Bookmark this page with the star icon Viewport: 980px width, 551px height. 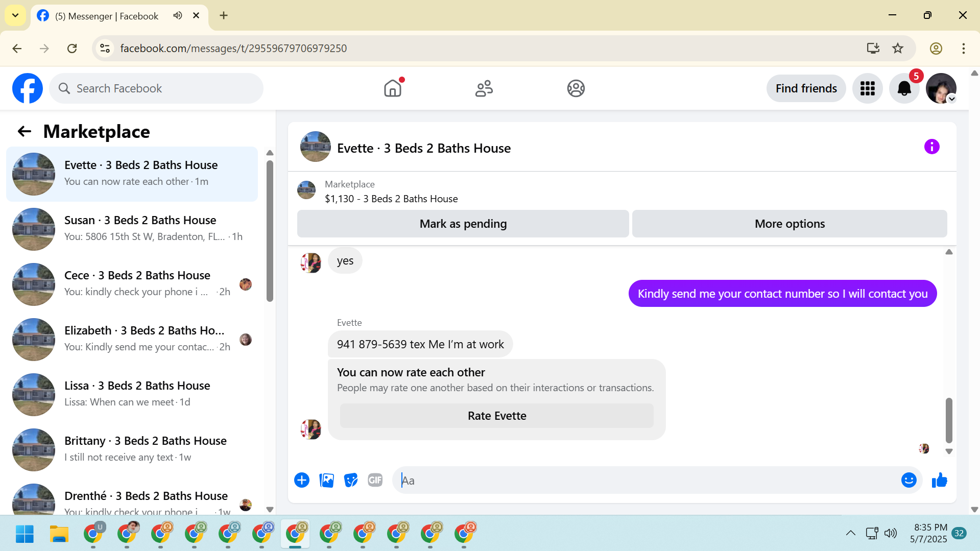tap(897, 49)
